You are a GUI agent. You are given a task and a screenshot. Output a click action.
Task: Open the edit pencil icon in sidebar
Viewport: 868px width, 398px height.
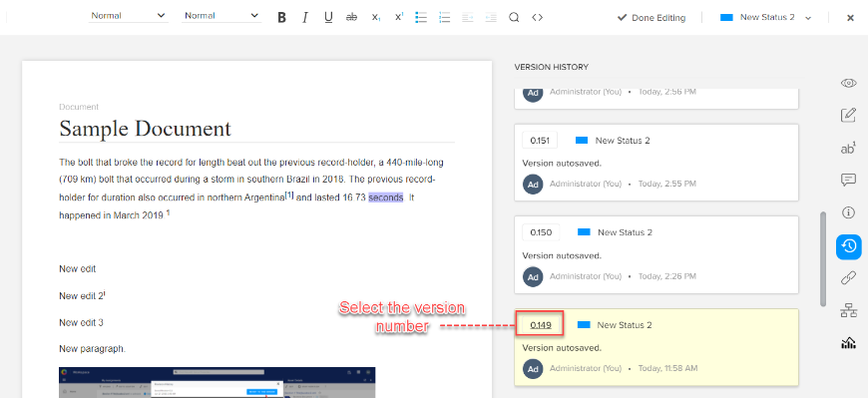click(848, 115)
